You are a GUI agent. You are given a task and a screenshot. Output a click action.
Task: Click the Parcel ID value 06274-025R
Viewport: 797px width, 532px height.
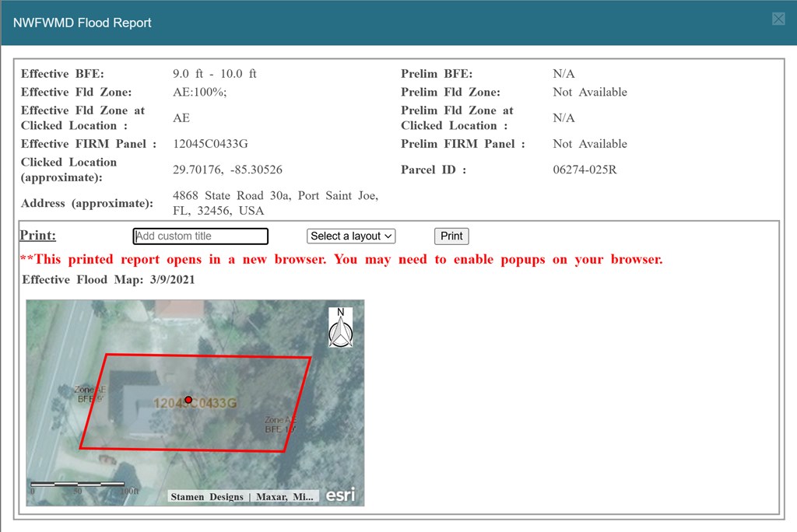585,170
